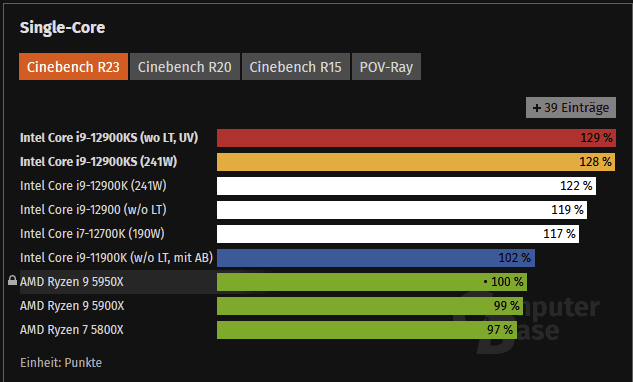Open the POV-Ray tab
This screenshot has height=382, width=633.
coord(386,67)
